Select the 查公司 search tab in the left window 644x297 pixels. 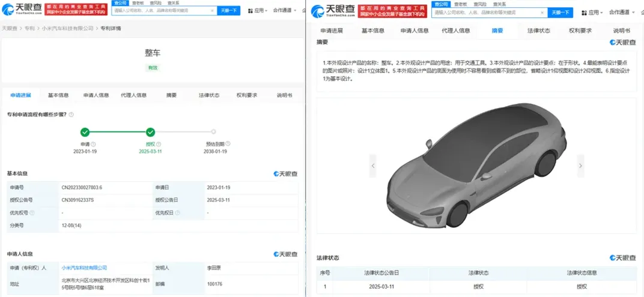[120, 2]
